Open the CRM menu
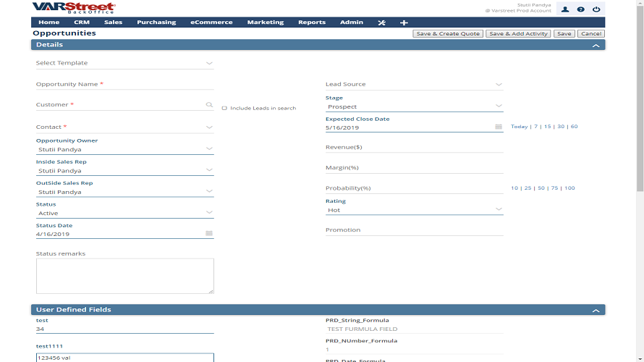The width and height of the screenshot is (644, 362). point(82,22)
